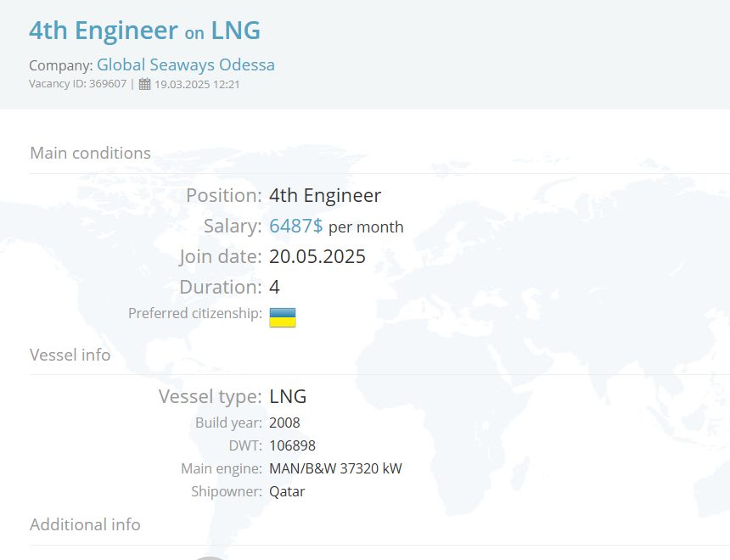Screen dimensions: 730x560
Task: Click the 20.05.2025 join date value
Action: tap(317, 256)
